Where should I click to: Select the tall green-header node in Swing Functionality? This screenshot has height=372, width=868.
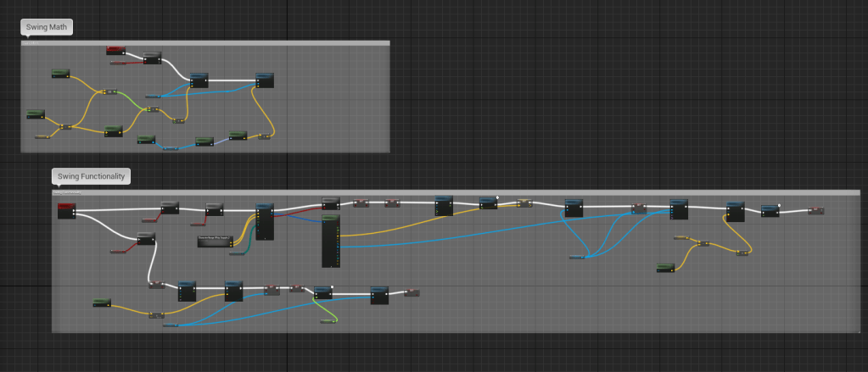[x=330, y=242]
